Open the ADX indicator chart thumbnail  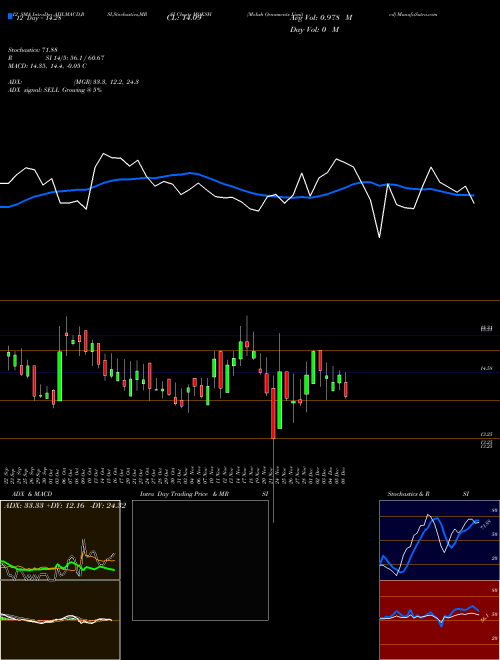coord(60,540)
